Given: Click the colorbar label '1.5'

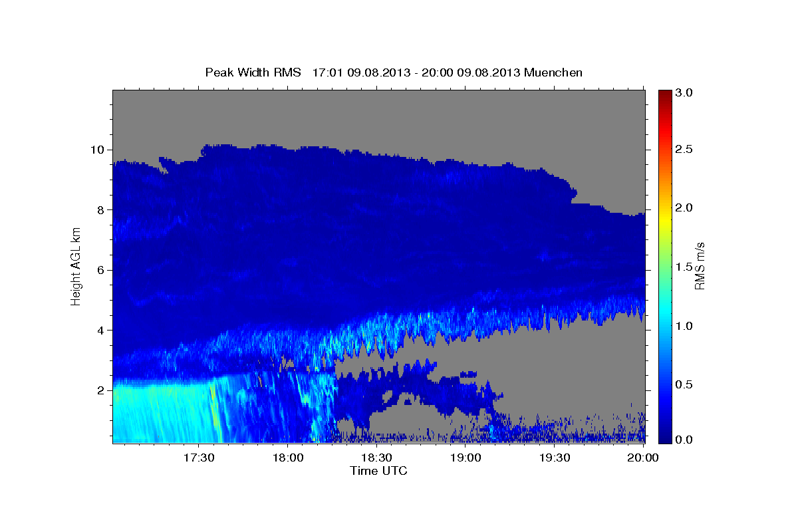Looking at the screenshot, I should [684, 267].
